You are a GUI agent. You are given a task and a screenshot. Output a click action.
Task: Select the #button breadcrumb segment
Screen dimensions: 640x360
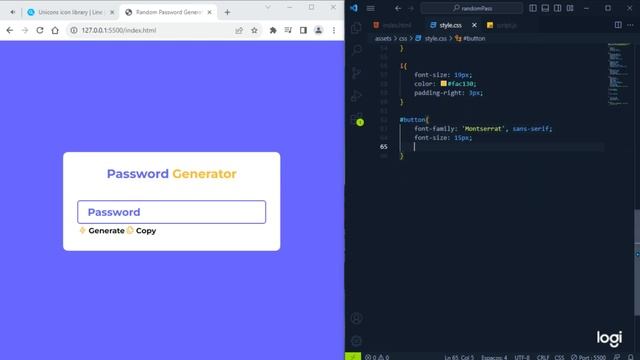click(474, 38)
